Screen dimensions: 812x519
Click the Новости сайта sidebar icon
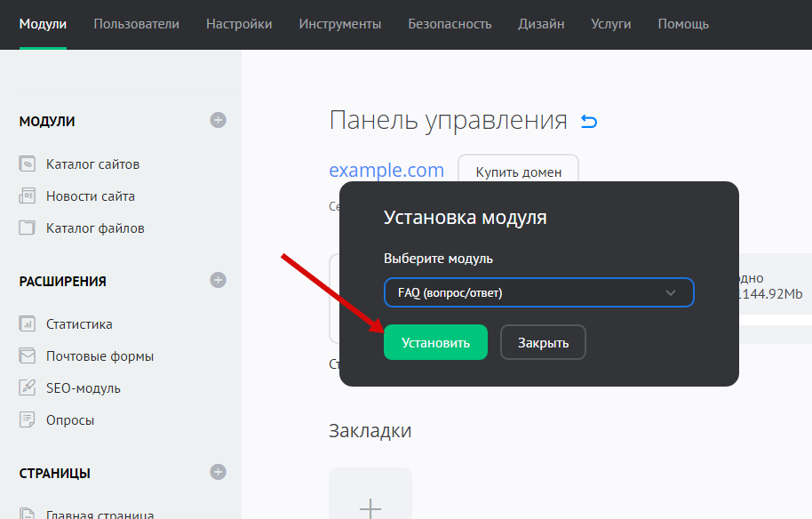pyautogui.click(x=28, y=196)
